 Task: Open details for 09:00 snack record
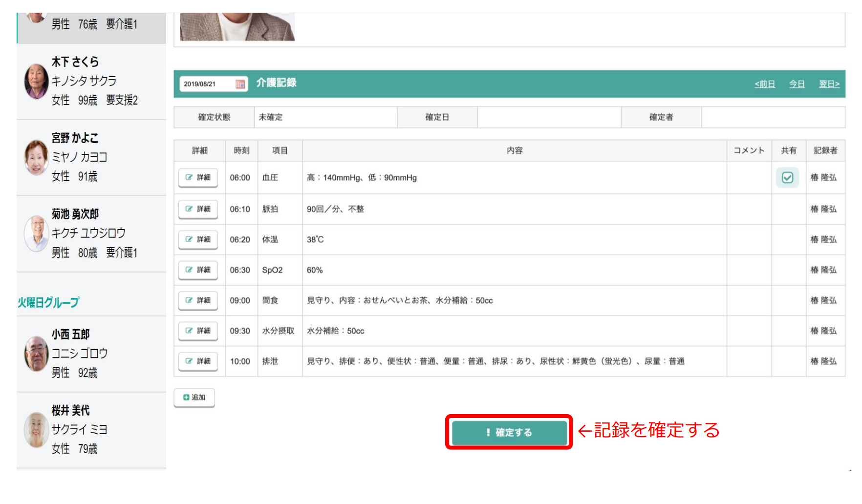pos(198,300)
